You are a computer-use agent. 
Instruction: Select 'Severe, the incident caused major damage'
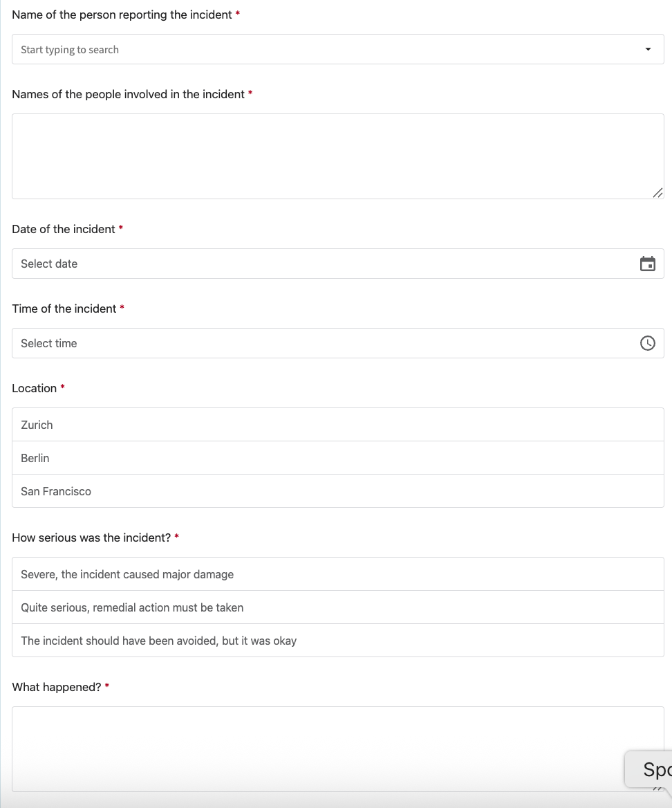pos(337,574)
